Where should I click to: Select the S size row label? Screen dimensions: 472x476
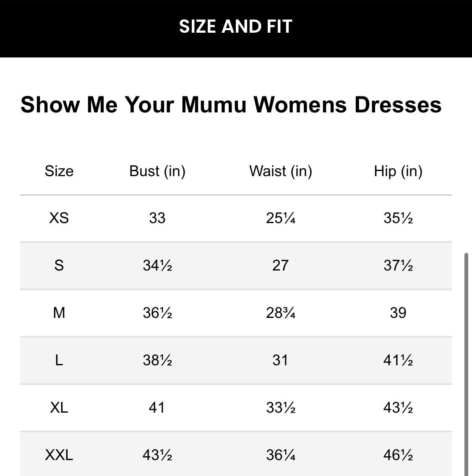(x=59, y=265)
